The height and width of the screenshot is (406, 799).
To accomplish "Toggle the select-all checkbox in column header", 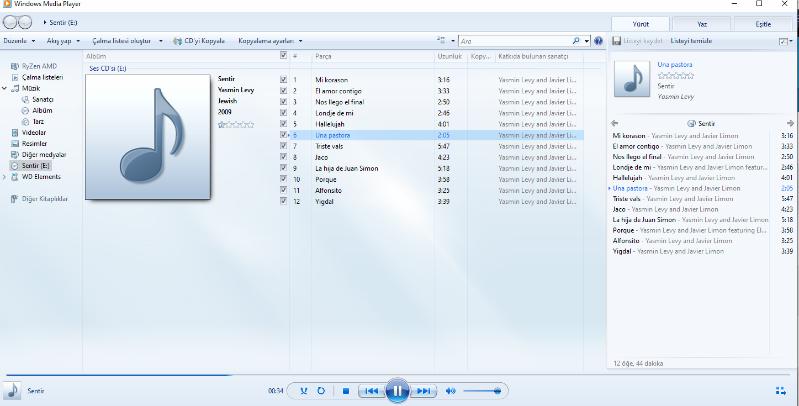I will tap(284, 56).
